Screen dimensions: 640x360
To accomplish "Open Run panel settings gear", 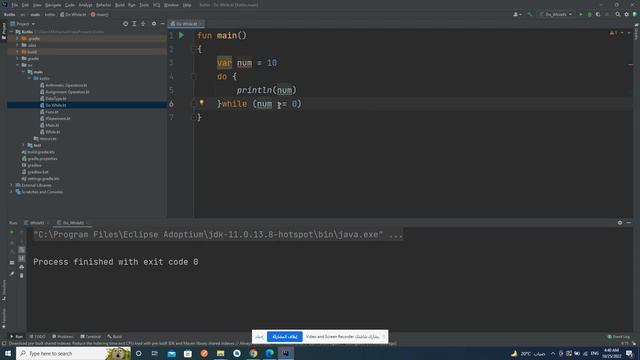I will (620, 222).
